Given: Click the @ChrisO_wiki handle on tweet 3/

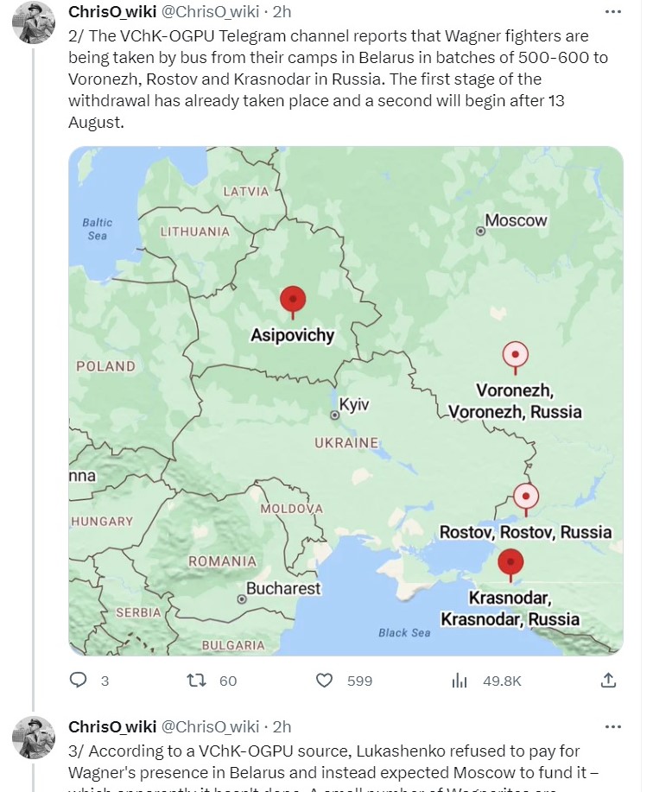Looking at the screenshot, I should 210,726.
